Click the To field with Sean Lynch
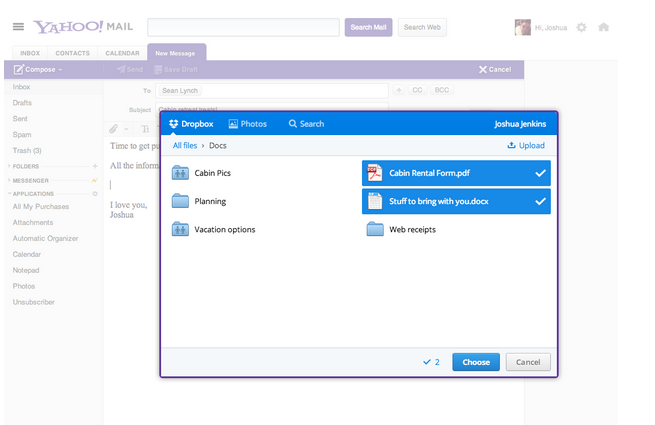Viewport: 655px width, 425px height. pos(272,90)
